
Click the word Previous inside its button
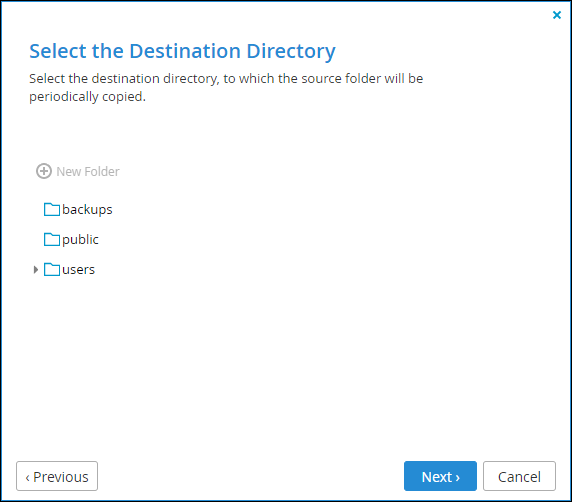[61, 477]
